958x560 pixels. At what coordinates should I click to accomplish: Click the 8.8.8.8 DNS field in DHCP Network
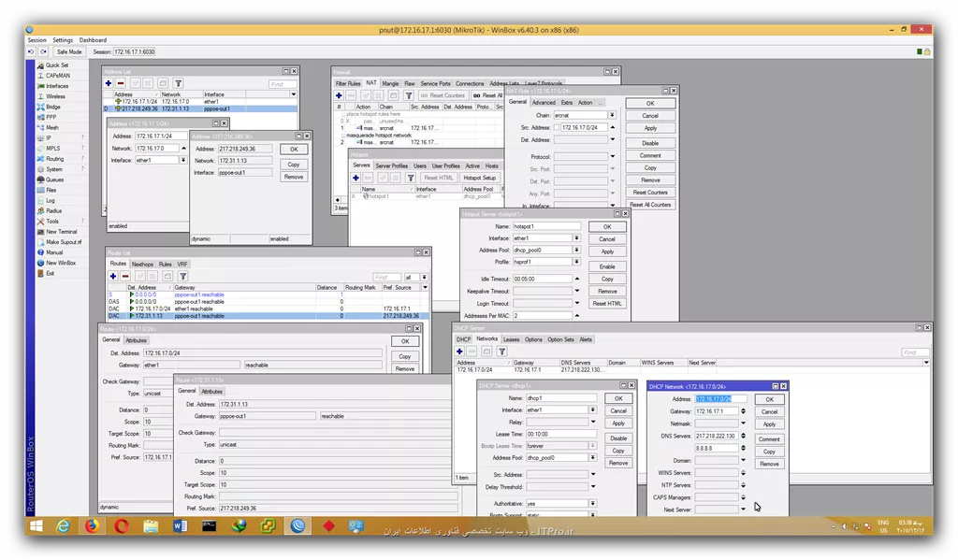(x=716, y=448)
